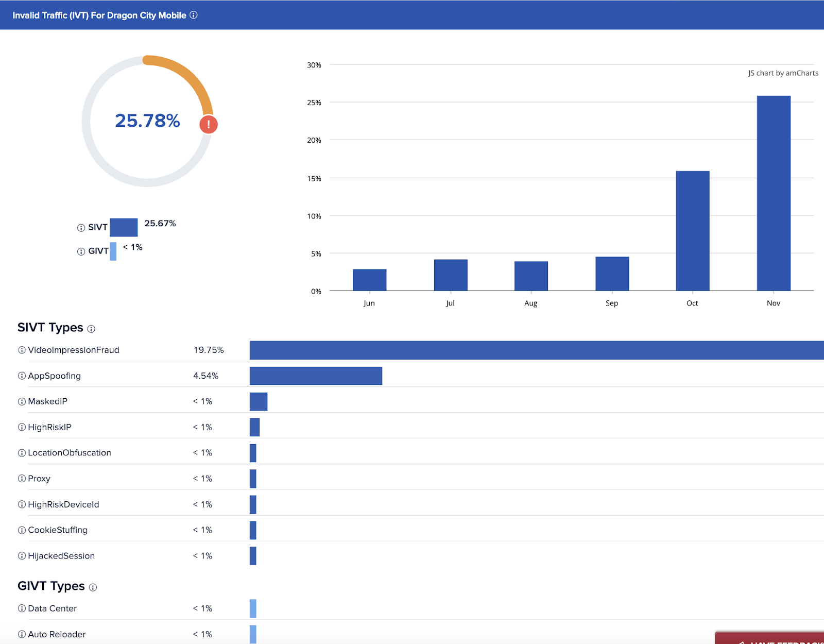Click the HighRiskDeviceId row's bar
This screenshot has height=644, width=824.
click(253, 504)
